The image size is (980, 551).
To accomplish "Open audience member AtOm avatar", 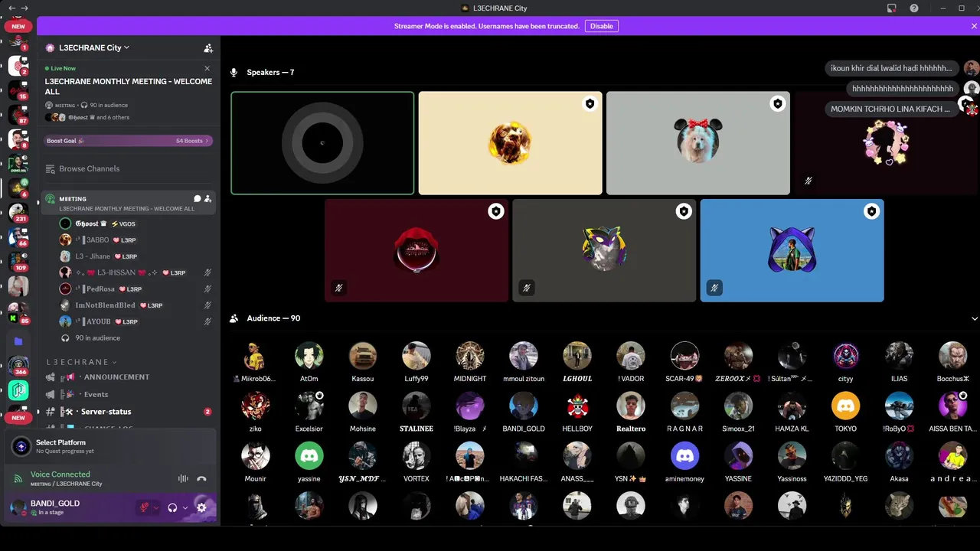I will click(309, 356).
